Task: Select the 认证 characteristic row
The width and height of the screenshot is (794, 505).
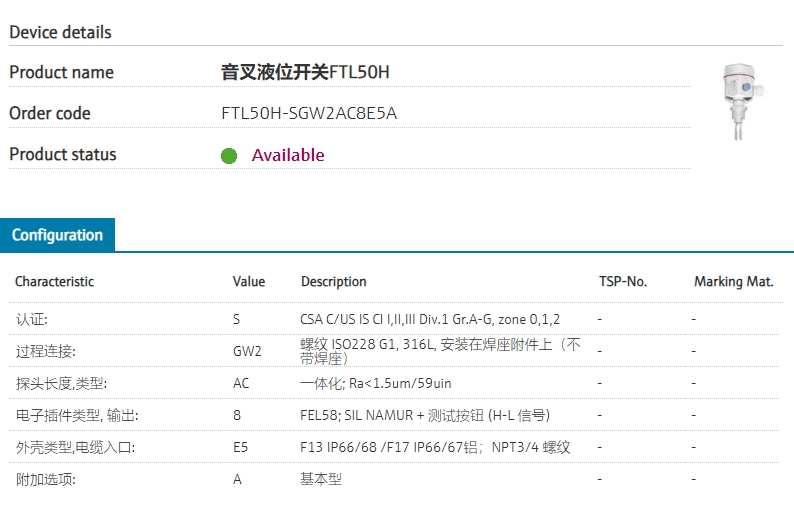Action: pyautogui.click(x=31, y=319)
